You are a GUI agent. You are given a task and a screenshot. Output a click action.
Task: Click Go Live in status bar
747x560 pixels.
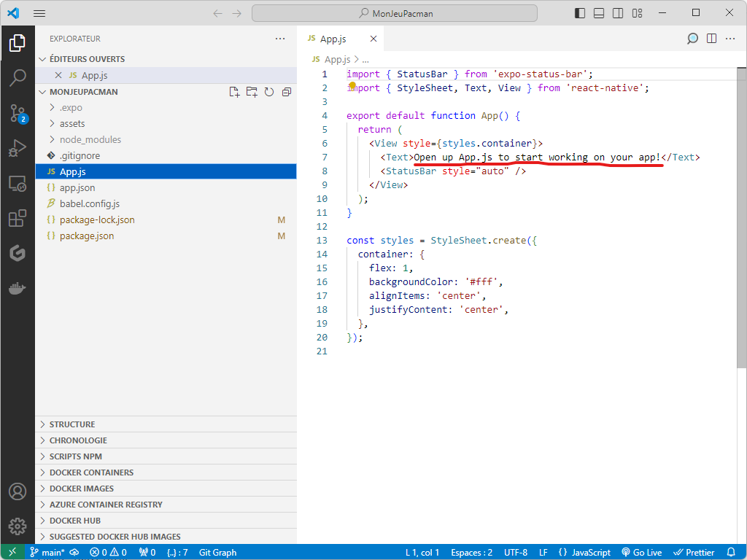641,552
